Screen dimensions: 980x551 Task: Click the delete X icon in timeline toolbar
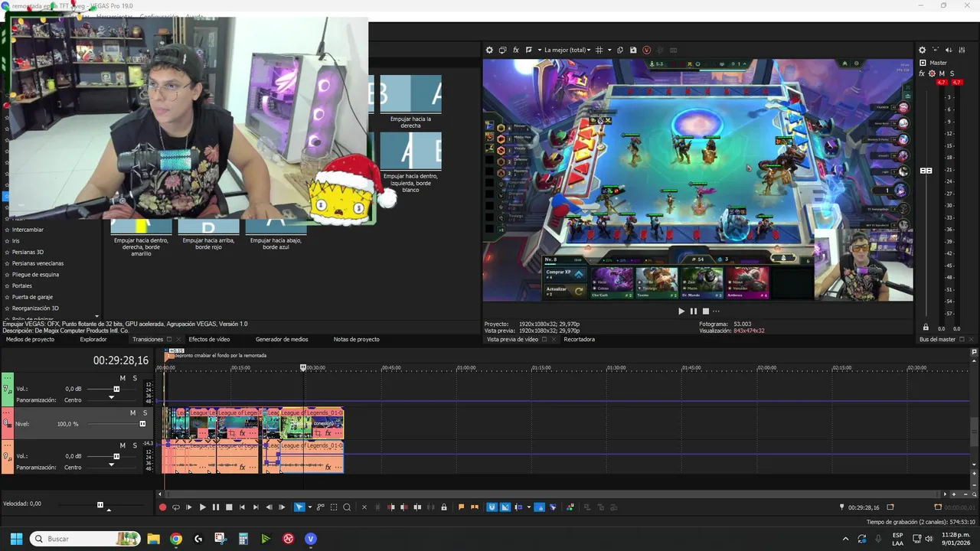click(x=364, y=507)
